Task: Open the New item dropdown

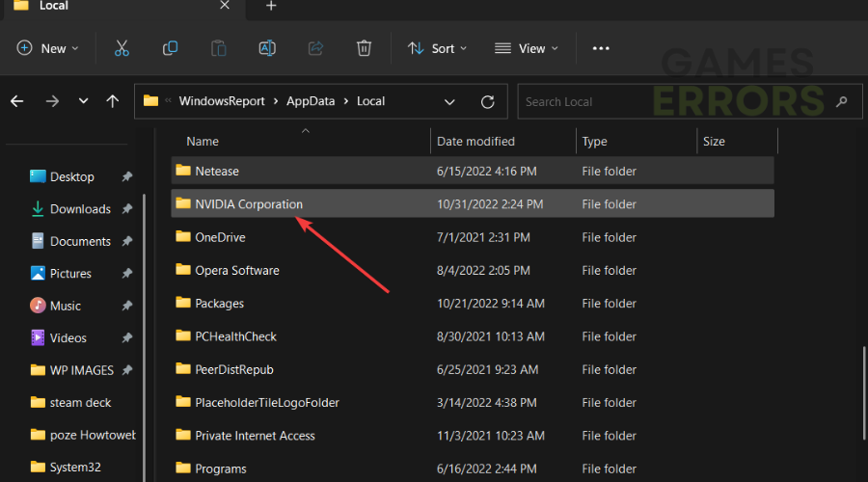Action: tap(48, 48)
